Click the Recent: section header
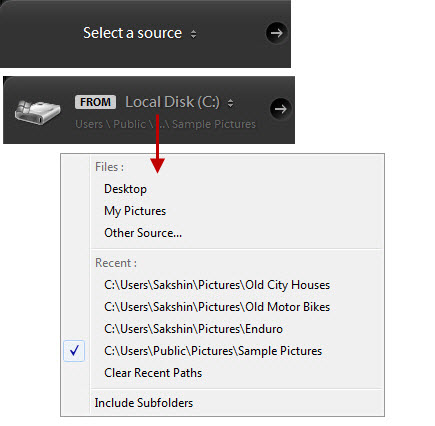 [x=116, y=263]
